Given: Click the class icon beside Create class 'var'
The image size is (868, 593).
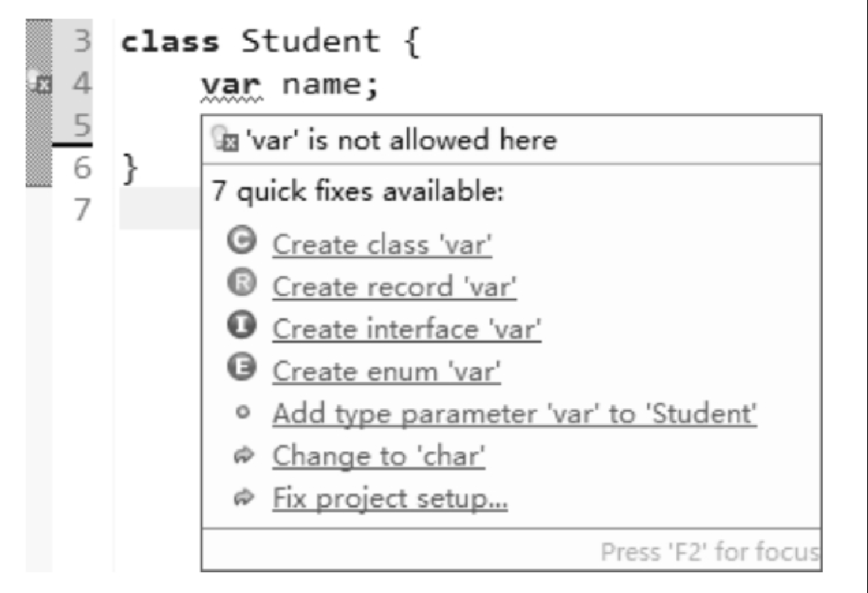Looking at the screenshot, I should (x=242, y=241).
